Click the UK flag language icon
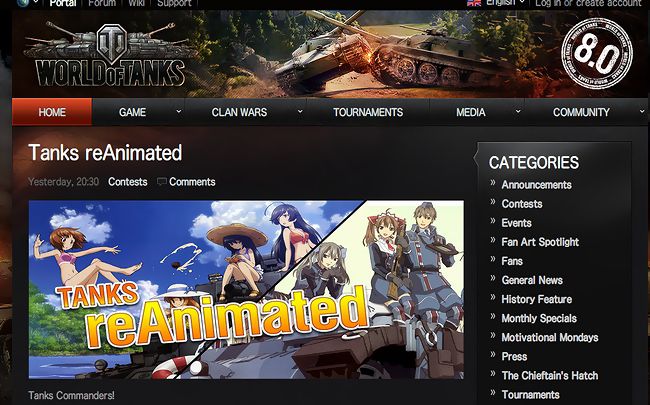This screenshot has height=405, width=650. (x=474, y=2)
